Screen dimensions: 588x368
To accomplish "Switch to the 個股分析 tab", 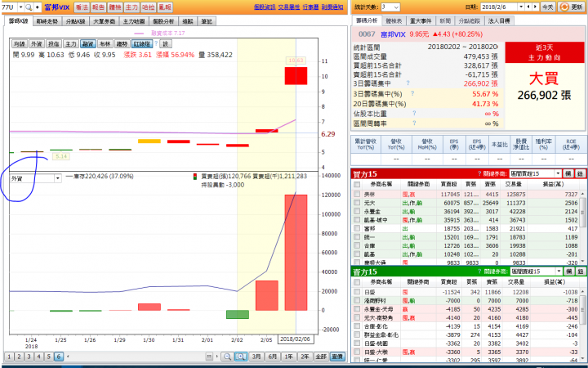I will pyautogui.click(x=163, y=21).
